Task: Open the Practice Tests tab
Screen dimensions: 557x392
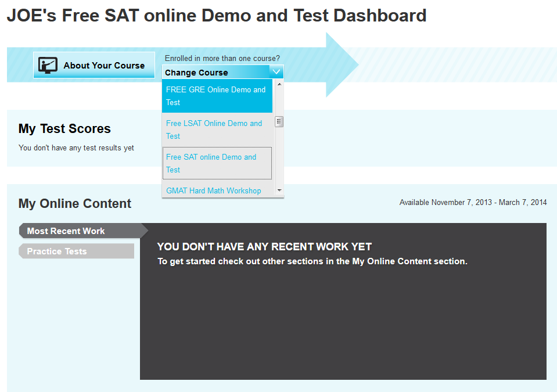Action: tap(57, 251)
